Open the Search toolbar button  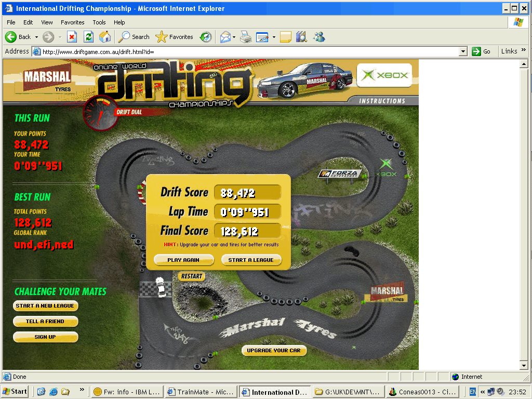[x=134, y=37]
